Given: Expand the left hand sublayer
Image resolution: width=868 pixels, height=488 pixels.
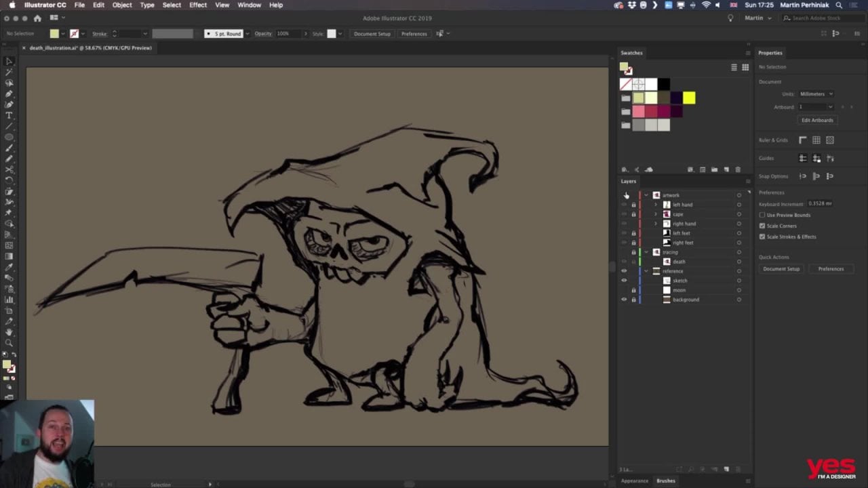Looking at the screenshot, I should click(x=656, y=205).
